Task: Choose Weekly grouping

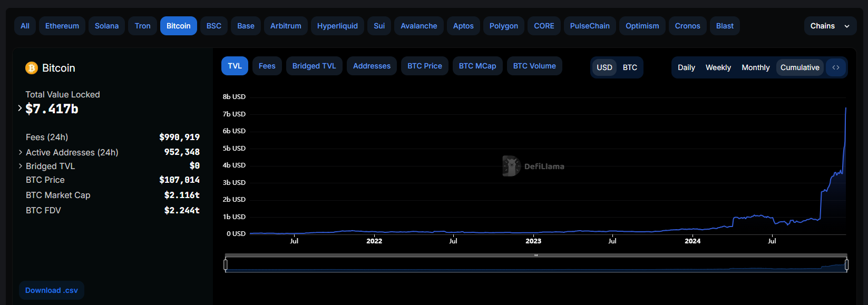Action: (718, 67)
